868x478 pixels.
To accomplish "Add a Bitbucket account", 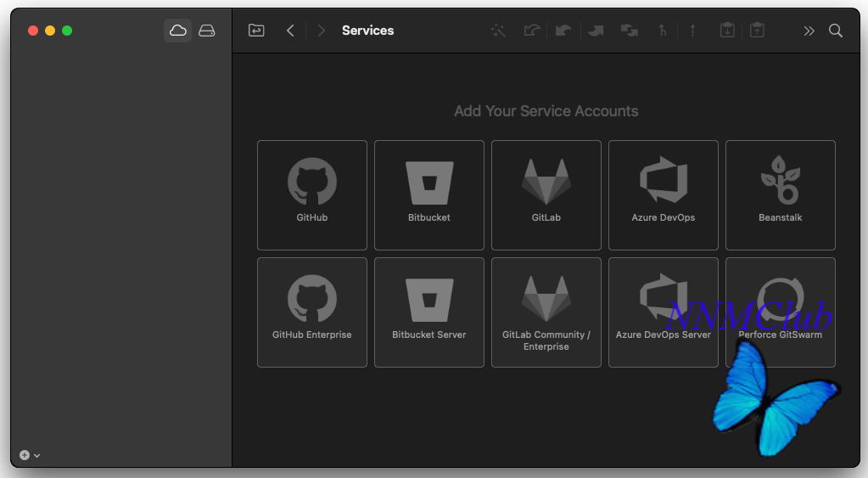I will point(429,195).
